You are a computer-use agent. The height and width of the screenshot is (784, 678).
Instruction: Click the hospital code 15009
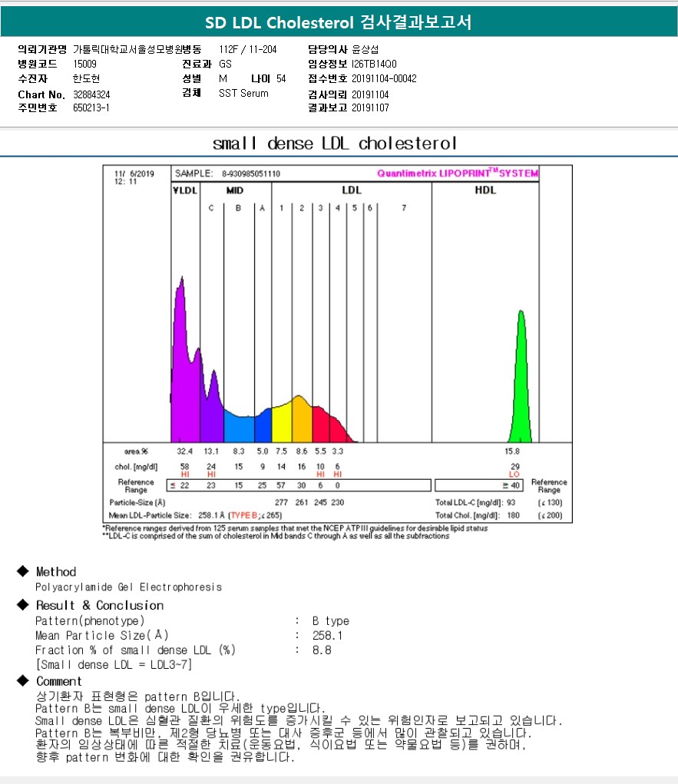click(84, 64)
